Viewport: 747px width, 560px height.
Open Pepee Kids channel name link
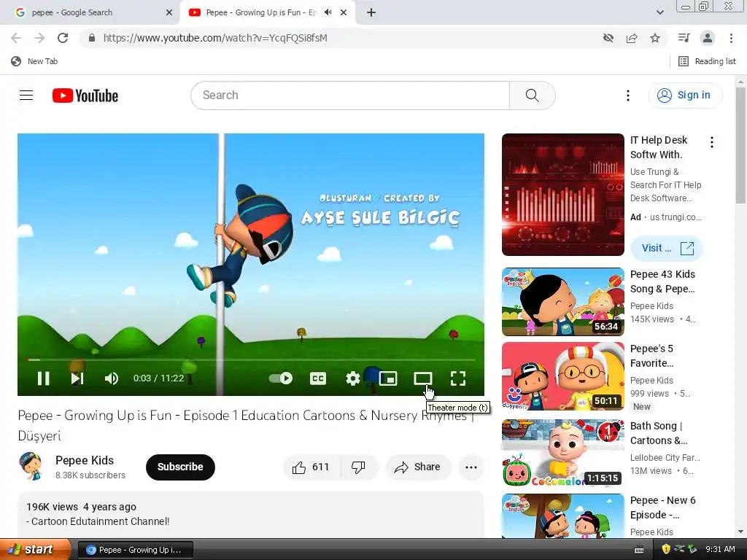point(85,460)
